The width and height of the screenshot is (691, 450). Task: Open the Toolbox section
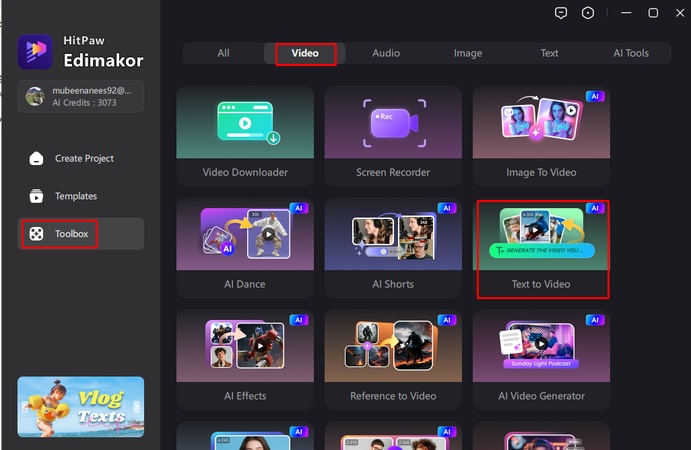(81, 234)
